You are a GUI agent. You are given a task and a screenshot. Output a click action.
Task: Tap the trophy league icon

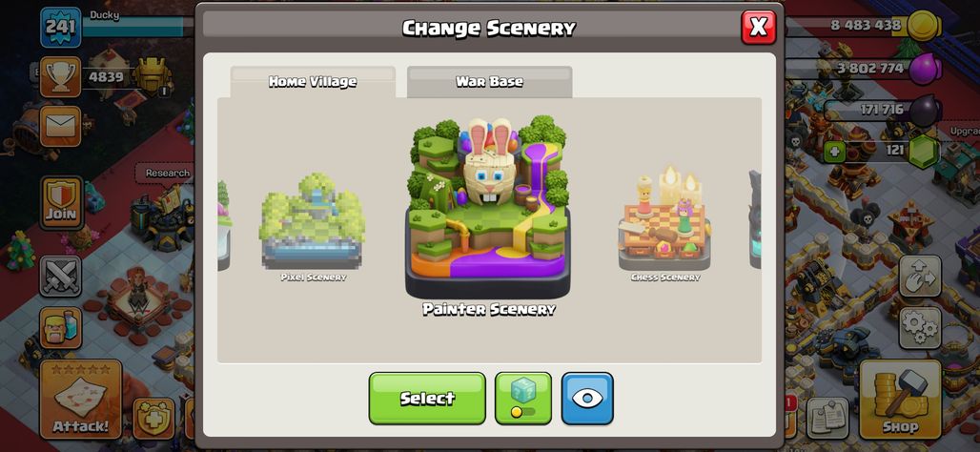[x=61, y=77]
